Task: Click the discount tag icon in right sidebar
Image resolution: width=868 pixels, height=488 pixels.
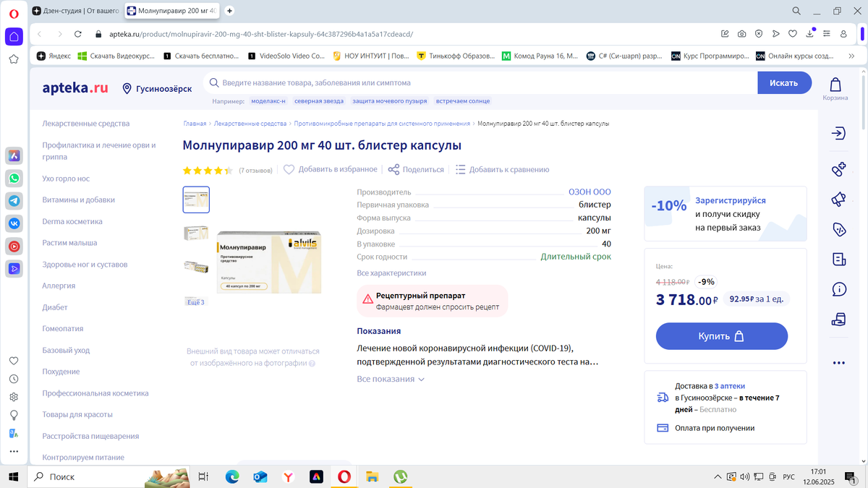Action: [838, 229]
